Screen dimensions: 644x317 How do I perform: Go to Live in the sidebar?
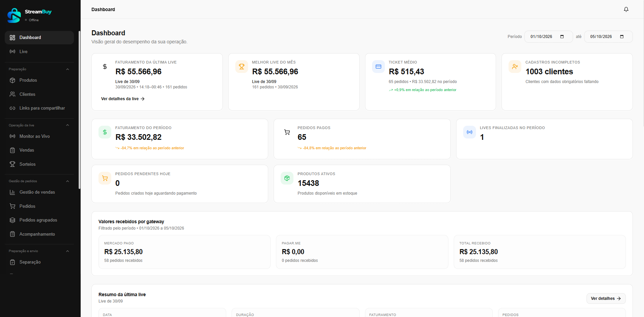click(x=39, y=51)
